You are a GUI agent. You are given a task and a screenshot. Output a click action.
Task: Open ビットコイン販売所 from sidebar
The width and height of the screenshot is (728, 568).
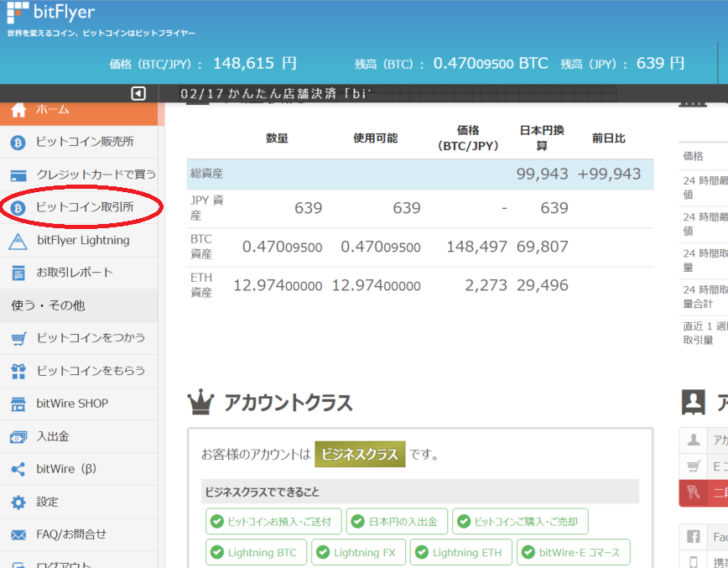[x=79, y=142]
